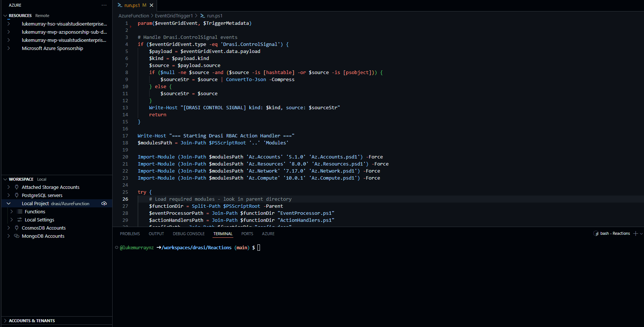
Task: Close the run.ps1 editor tab
Action: pos(151,5)
